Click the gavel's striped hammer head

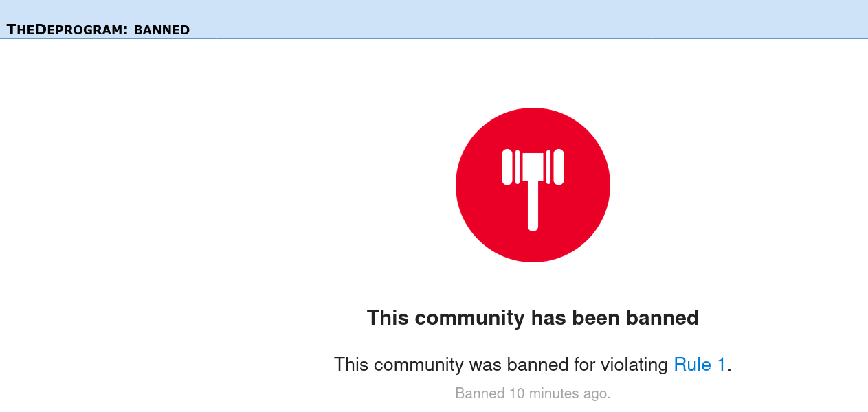coord(533,167)
